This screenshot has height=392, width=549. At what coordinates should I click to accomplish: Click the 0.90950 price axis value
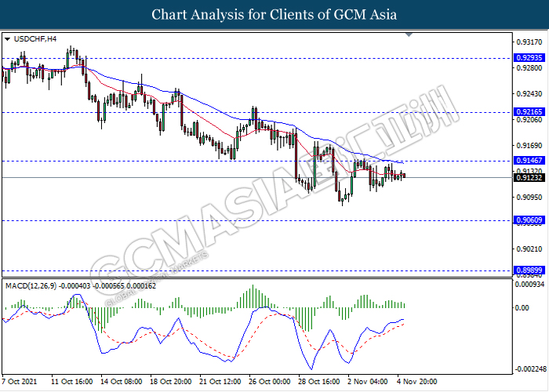[529, 197]
